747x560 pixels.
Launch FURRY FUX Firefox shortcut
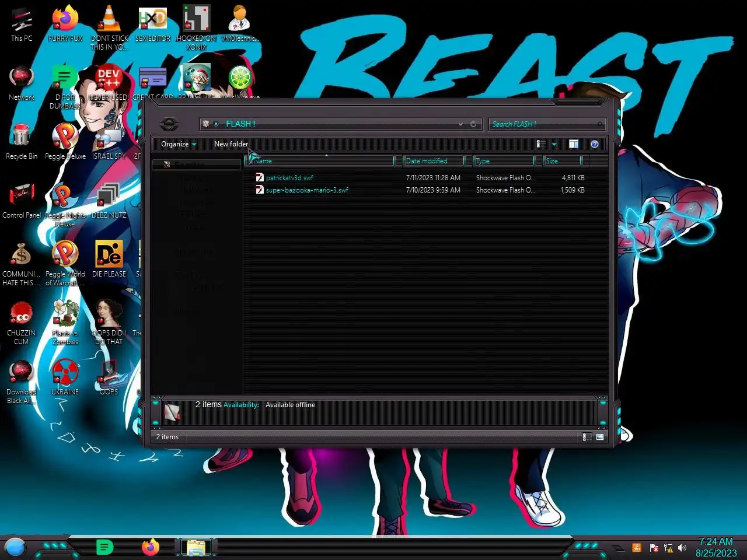(65, 23)
